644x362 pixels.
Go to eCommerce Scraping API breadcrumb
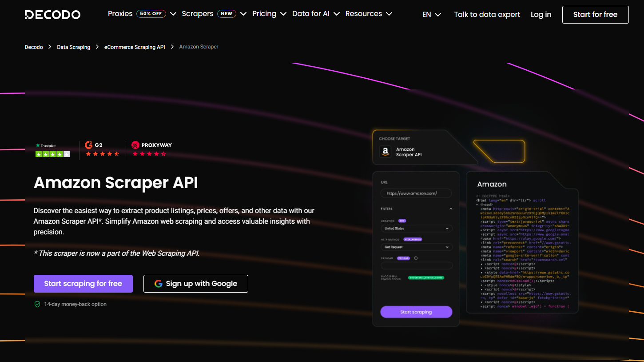135,47
